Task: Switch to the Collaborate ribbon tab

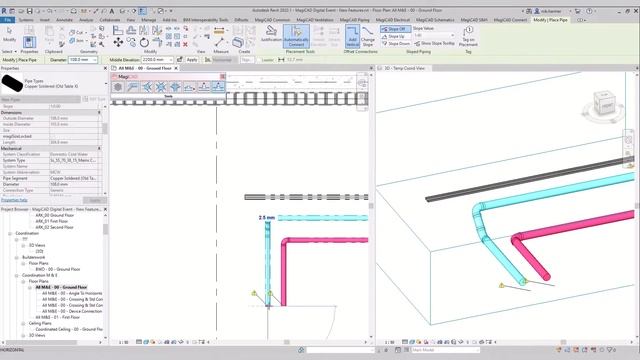Action: coord(110,20)
